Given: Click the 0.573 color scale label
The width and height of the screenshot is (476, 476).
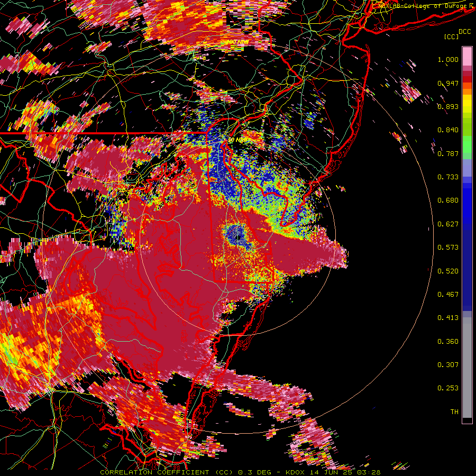Looking at the screenshot, I should click(x=448, y=248).
